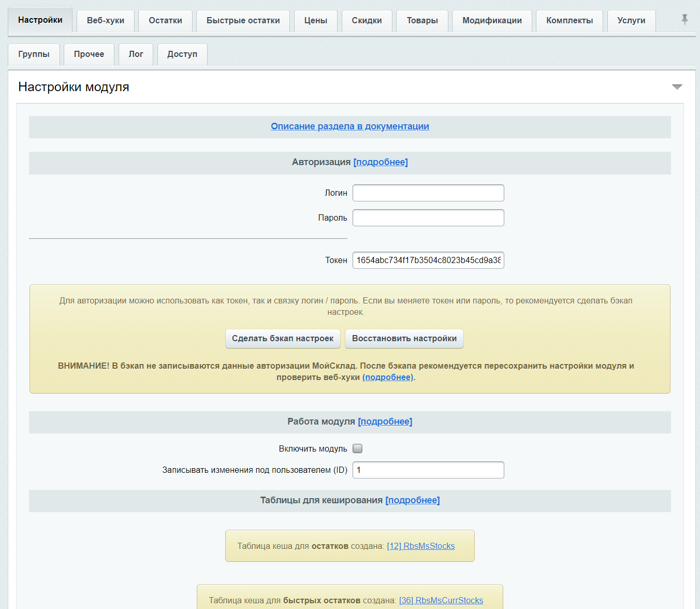Switch to the Веб-хуки tab
This screenshot has width=700, height=609.
tap(106, 21)
